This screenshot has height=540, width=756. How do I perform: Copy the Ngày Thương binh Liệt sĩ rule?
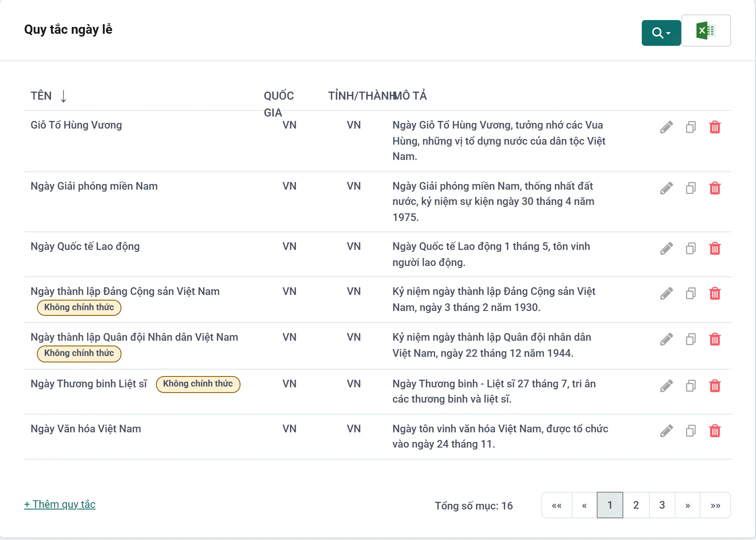(x=691, y=386)
